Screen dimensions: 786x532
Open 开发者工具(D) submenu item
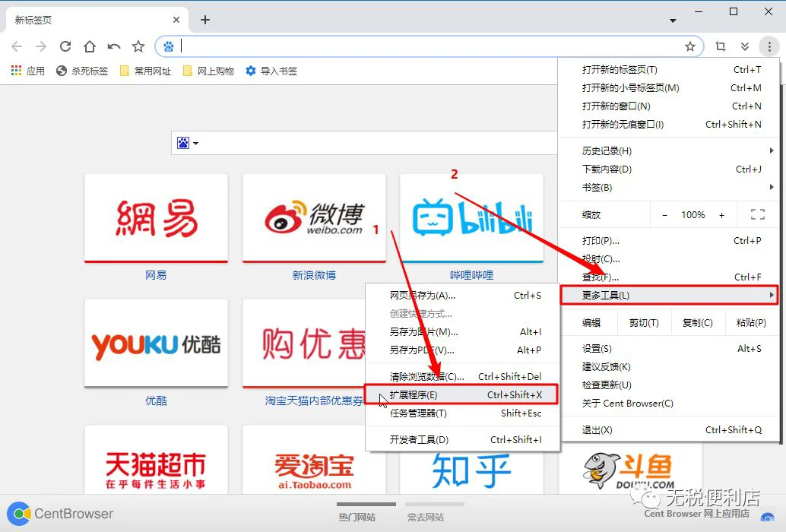[463, 440]
